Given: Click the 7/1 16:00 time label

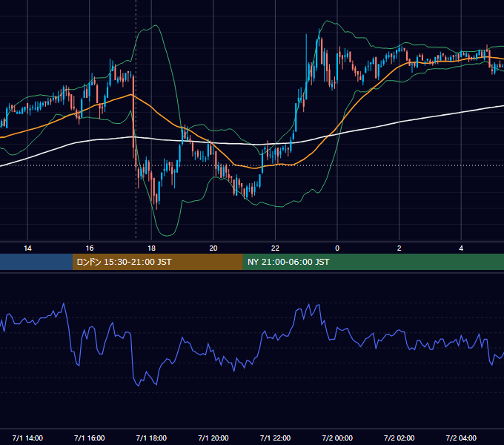Looking at the screenshot, I should (90, 438).
